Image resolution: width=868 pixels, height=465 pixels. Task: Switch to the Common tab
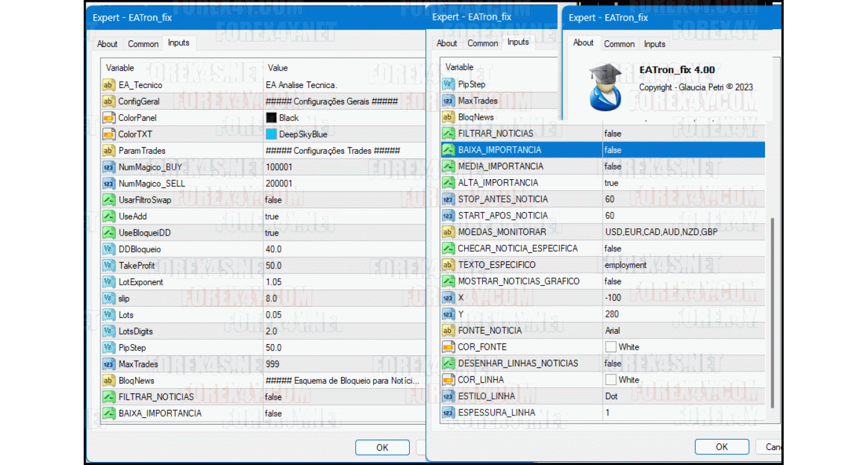pyautogui.click(x=143, y=43)
